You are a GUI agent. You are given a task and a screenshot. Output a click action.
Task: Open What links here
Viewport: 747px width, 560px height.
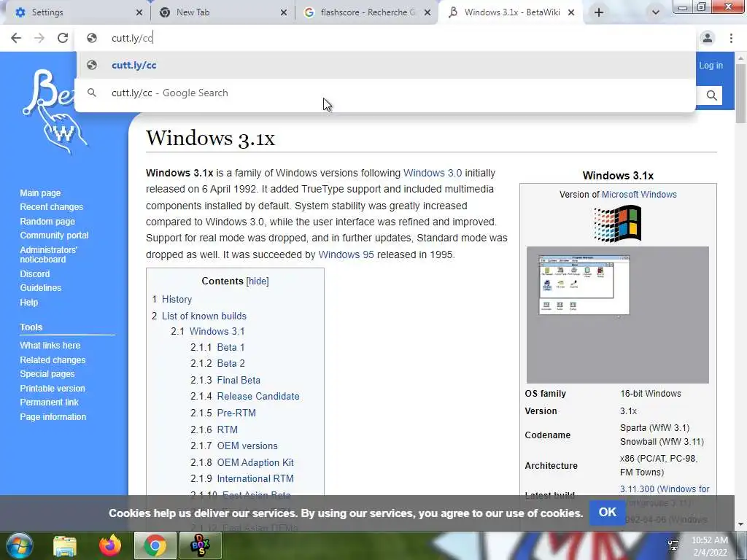pos(50,345)
